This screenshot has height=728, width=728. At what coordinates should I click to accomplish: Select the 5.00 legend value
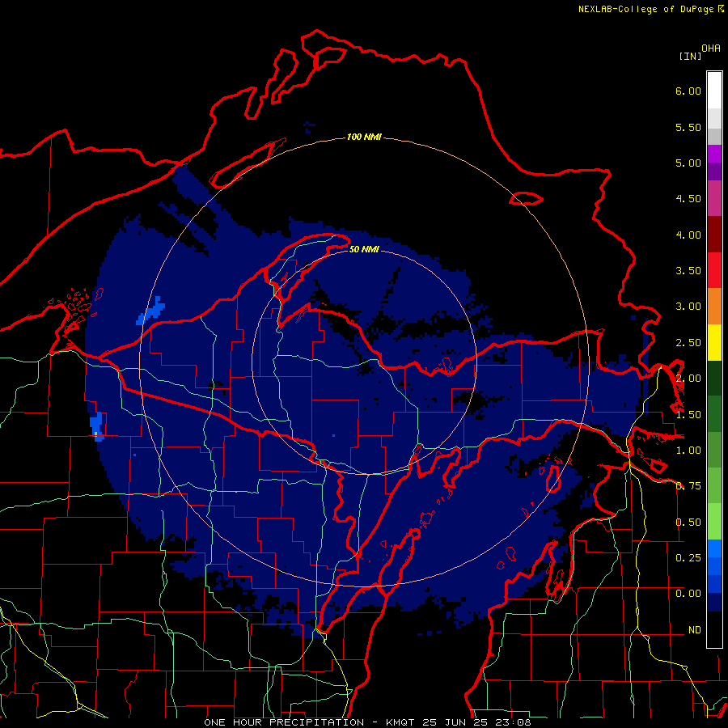click(688, 163)
